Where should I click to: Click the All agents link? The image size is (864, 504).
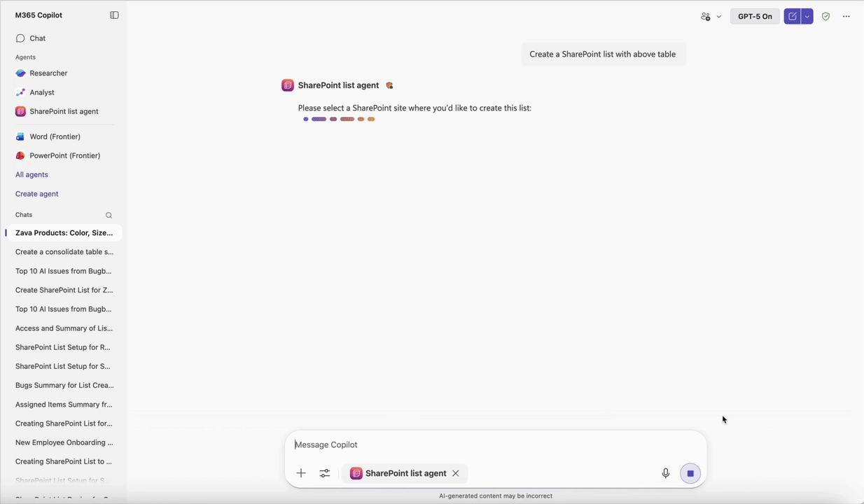click(32, 174)
